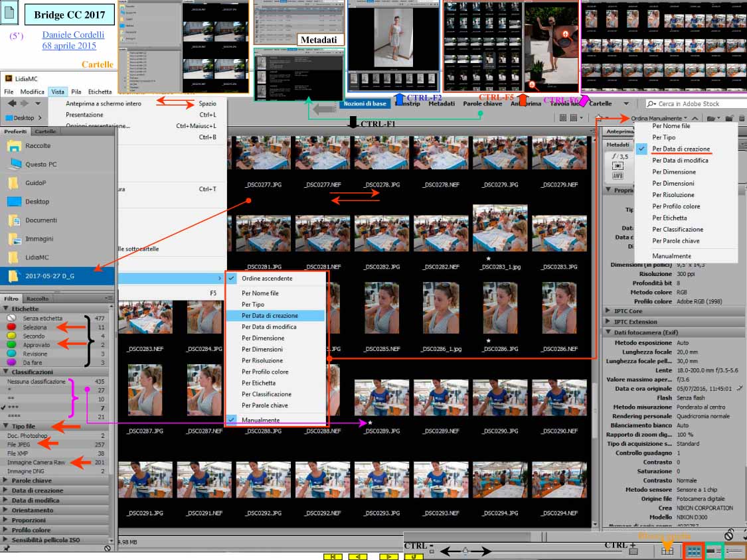Switch to list view icon

click(735, 551)
